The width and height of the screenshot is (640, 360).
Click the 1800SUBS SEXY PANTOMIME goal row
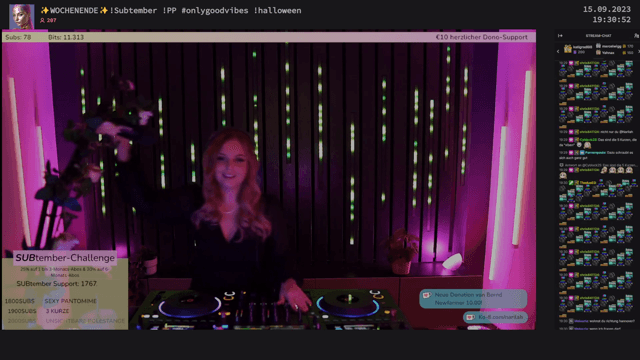pyautogui.click(x=51, y=301)
